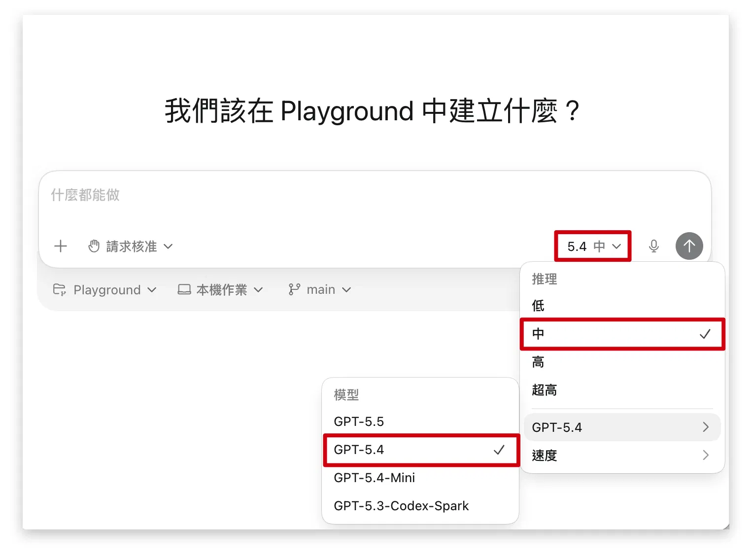
Task: Select 超高 reasoning level
Action: 622,390
